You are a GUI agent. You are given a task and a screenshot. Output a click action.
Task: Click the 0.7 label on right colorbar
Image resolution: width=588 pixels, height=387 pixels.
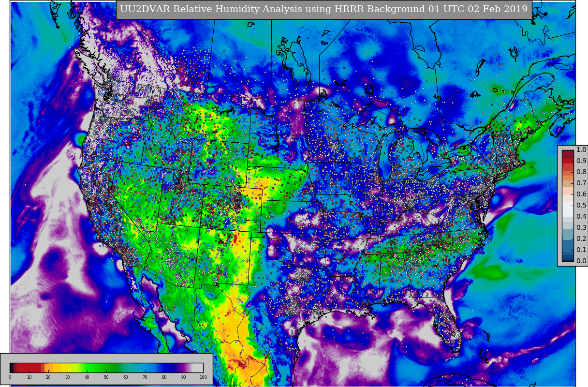(581, 183)
